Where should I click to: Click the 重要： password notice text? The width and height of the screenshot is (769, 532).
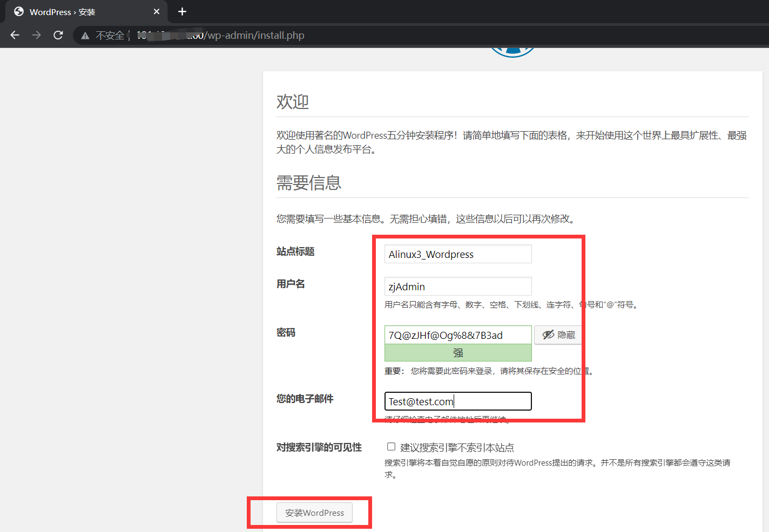point(394,371)
